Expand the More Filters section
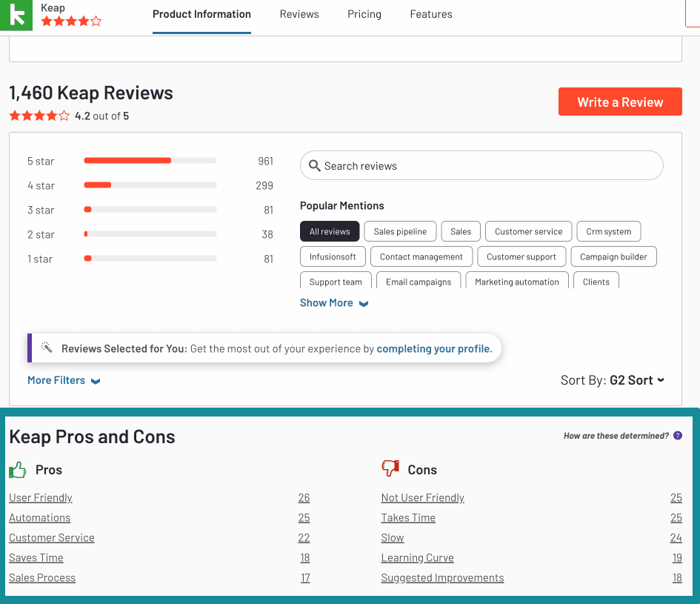The height and width of the screenshot is (604, 700). [x=64, y=380]
